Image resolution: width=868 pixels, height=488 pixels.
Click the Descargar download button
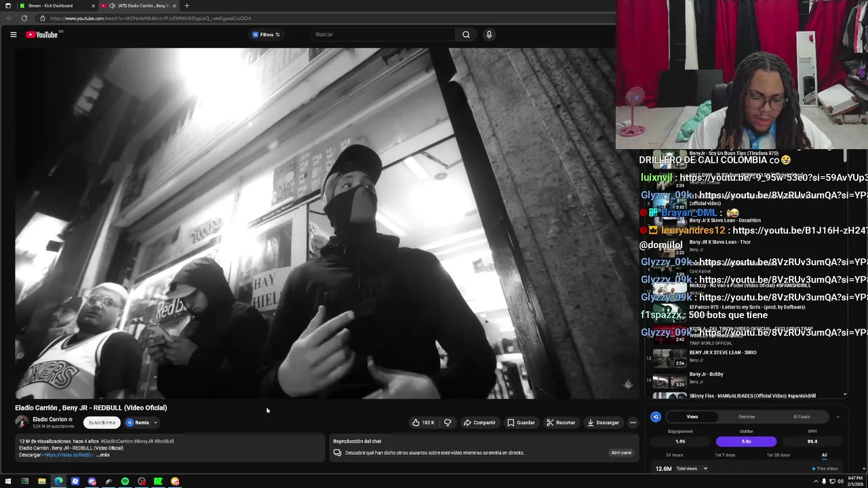click(603, 422)
